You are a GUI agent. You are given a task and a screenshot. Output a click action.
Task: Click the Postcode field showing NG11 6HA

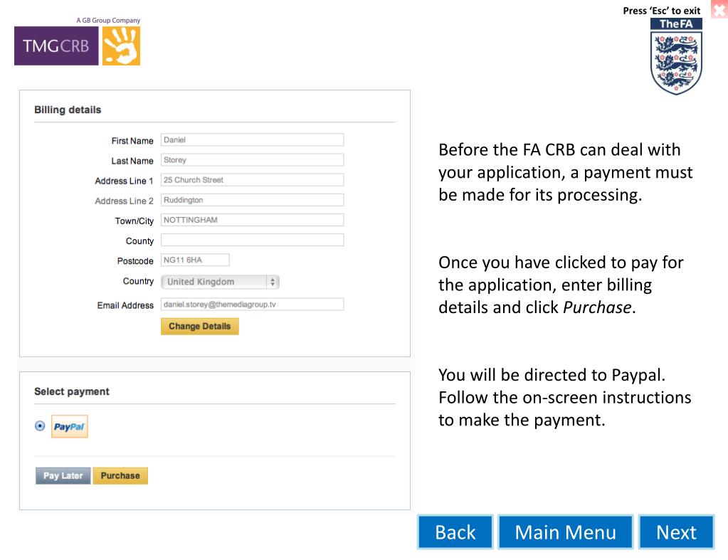point(195,260)
